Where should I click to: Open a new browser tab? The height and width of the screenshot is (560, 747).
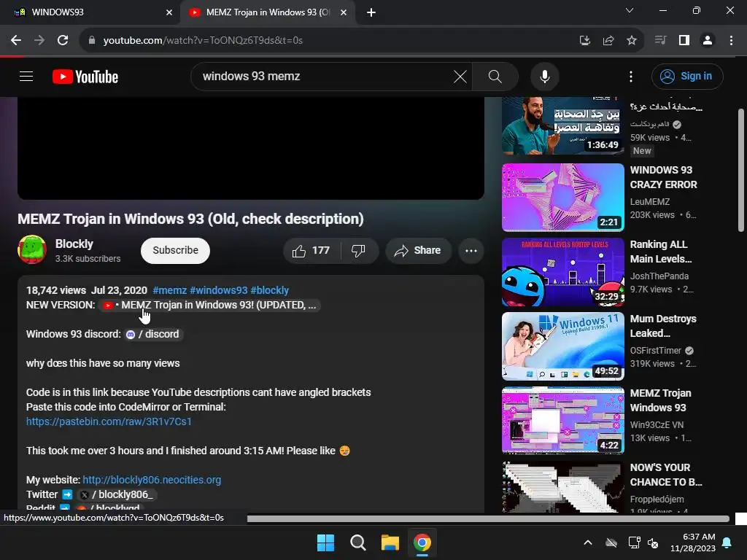pyautogui.click(x=371, y=12)
